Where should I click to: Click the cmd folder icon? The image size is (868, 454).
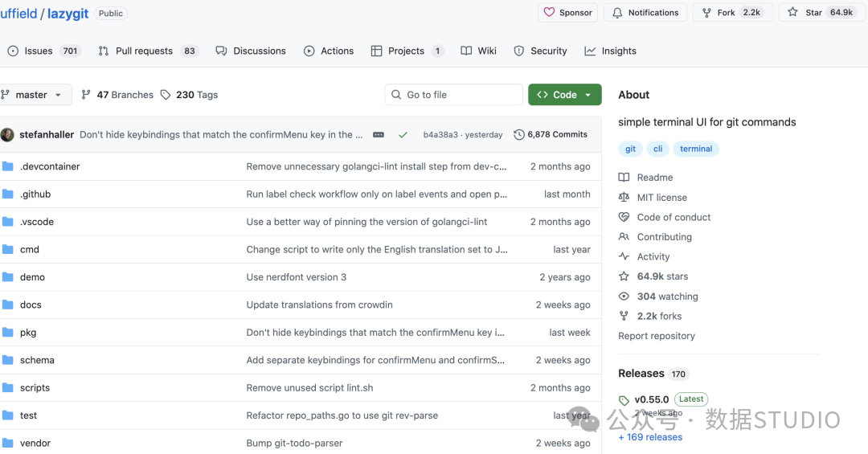8,249
